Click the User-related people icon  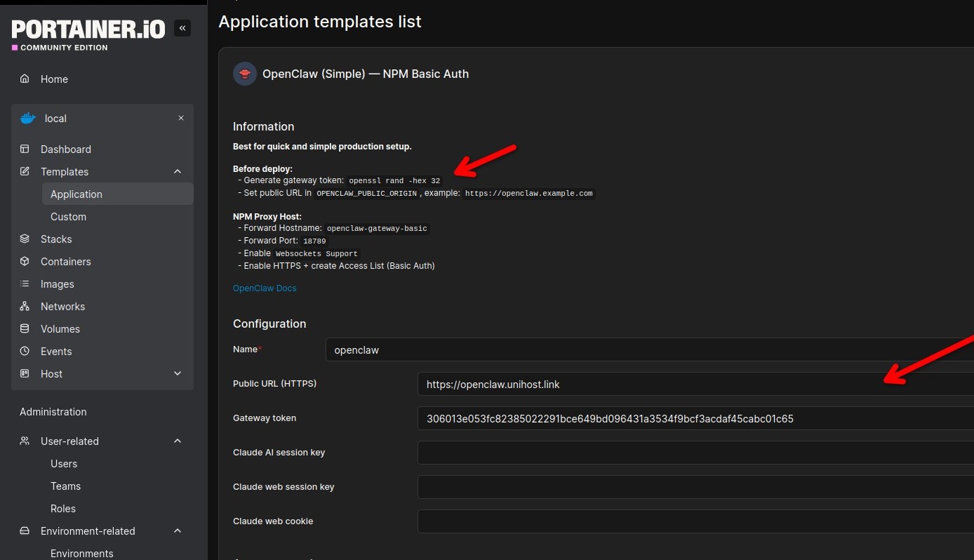pos(25,441)
